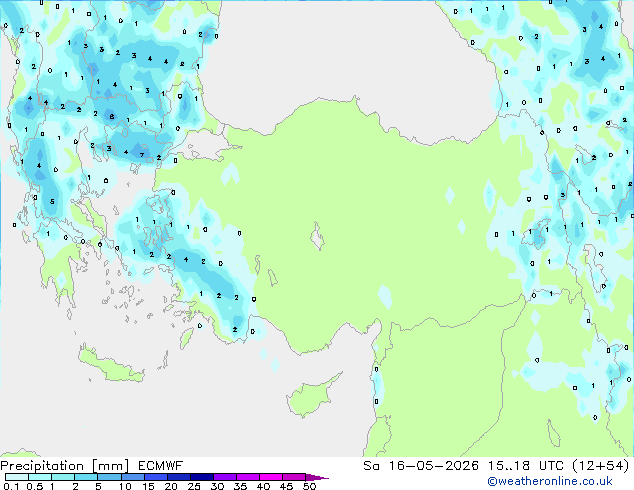This screenshot has width=634, height=490.
Task: Pick the 10–15 mm blue legend swatch
Action: coord(132,477)
